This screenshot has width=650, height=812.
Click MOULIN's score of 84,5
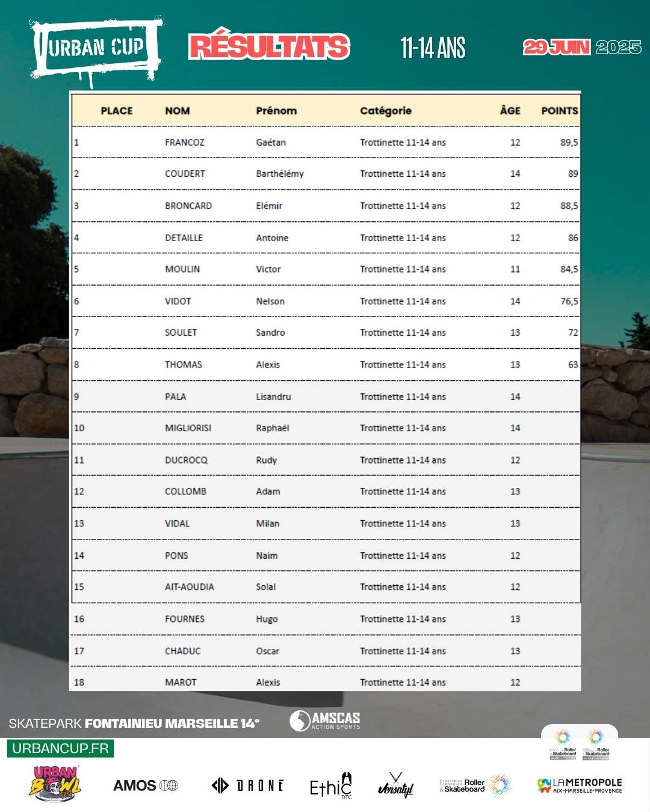tap(569, 269)
